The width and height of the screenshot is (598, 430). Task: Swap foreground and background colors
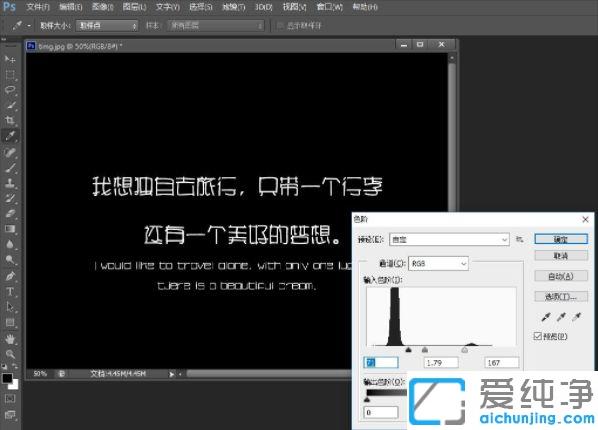(x=15, y=367)
